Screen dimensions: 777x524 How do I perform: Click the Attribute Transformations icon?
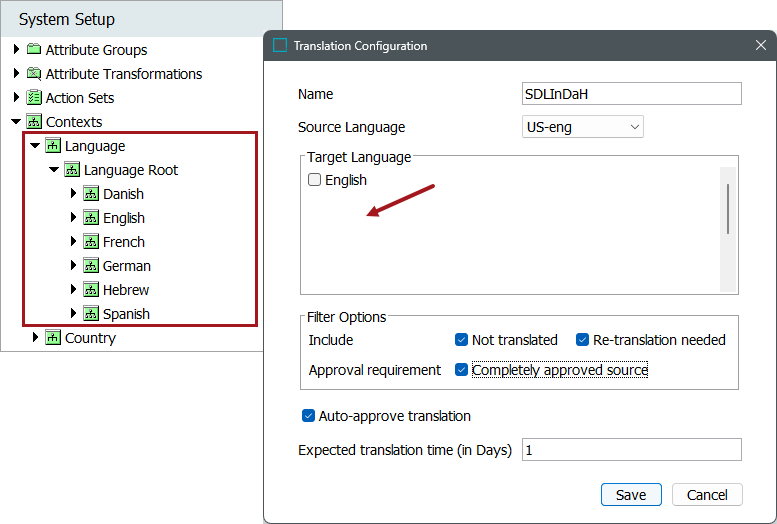34,74
